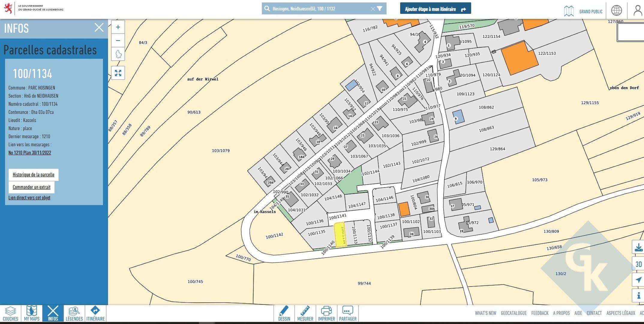Open the Couches layers tab
Viewport: 644px width, 324px height.
point(10,313)
